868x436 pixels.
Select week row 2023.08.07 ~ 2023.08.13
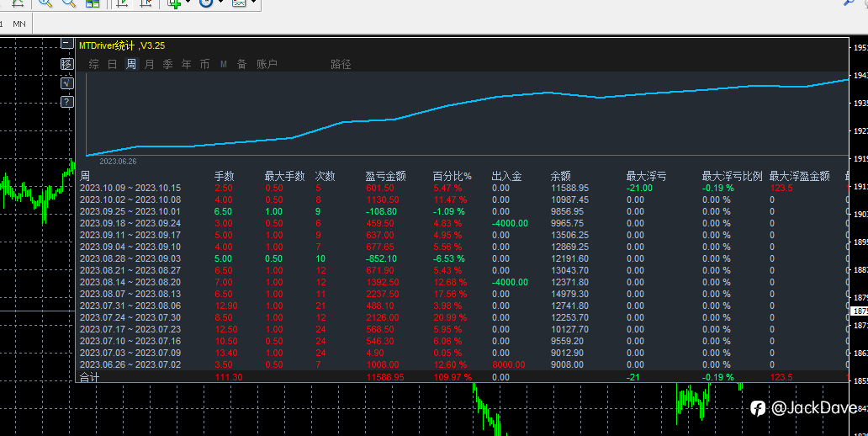(x=130, y=294)
